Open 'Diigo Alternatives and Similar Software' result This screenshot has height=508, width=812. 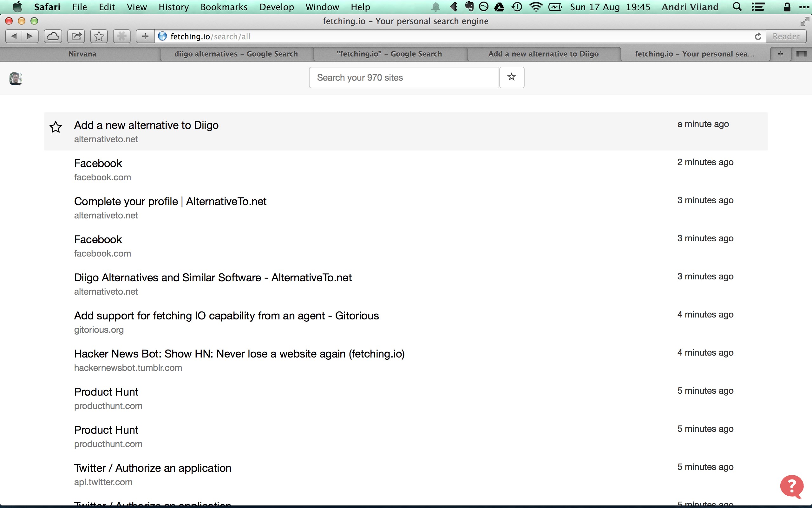click(213, 277)
